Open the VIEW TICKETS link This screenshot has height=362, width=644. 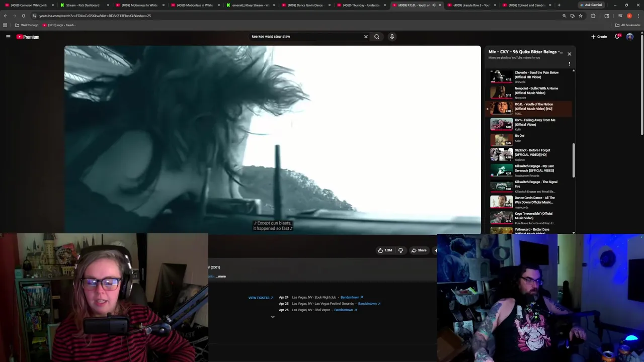tap(261, 298)
